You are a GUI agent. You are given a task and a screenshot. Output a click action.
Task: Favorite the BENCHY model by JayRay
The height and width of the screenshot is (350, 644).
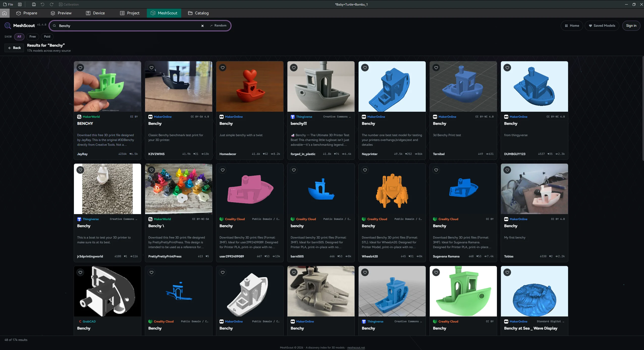pos(80,68)
